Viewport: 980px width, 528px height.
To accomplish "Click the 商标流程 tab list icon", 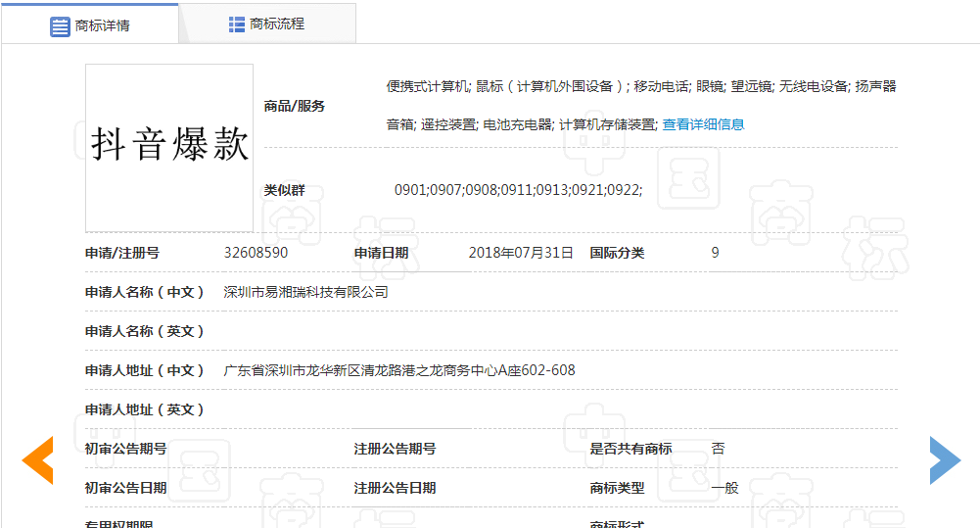I will point(236,24).
